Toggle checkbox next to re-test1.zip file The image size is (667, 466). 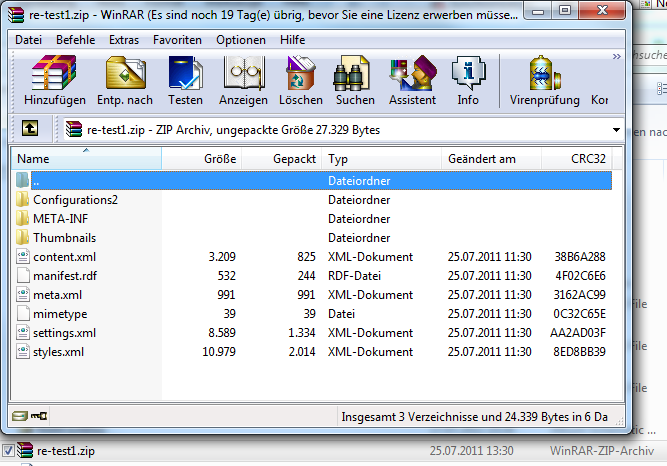8,451
